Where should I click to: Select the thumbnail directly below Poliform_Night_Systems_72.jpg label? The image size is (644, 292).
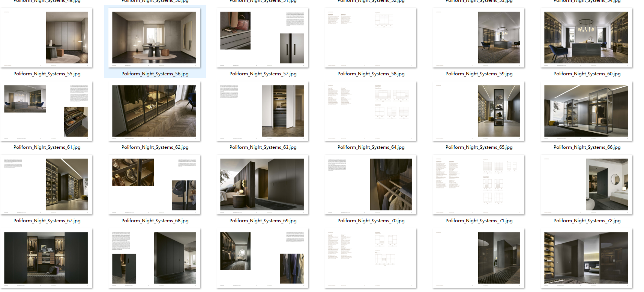coord(586,258)
